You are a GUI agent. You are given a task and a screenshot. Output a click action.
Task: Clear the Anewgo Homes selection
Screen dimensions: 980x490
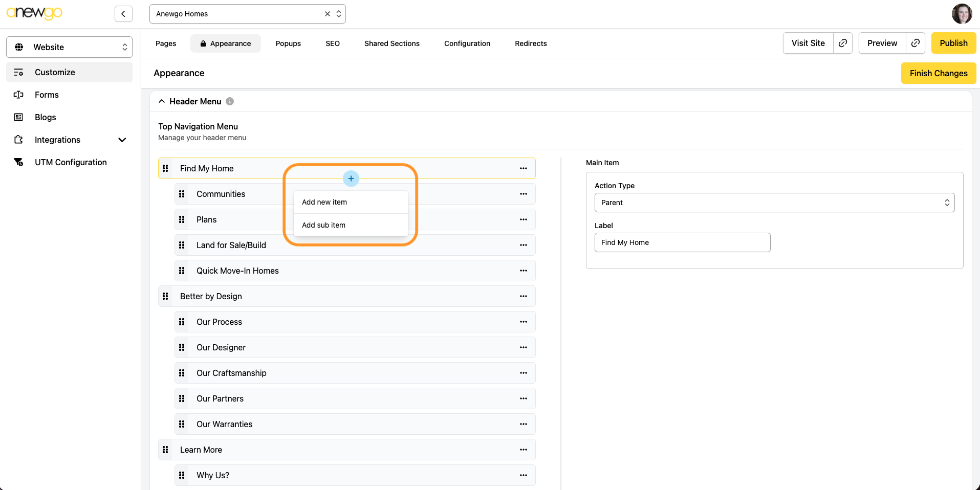328,14
